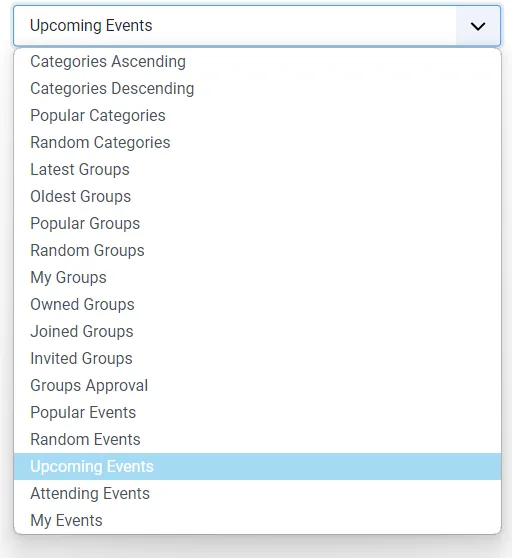512x558 pixels.
Task: Select My Events at list bottom
Action: (257, 521)
